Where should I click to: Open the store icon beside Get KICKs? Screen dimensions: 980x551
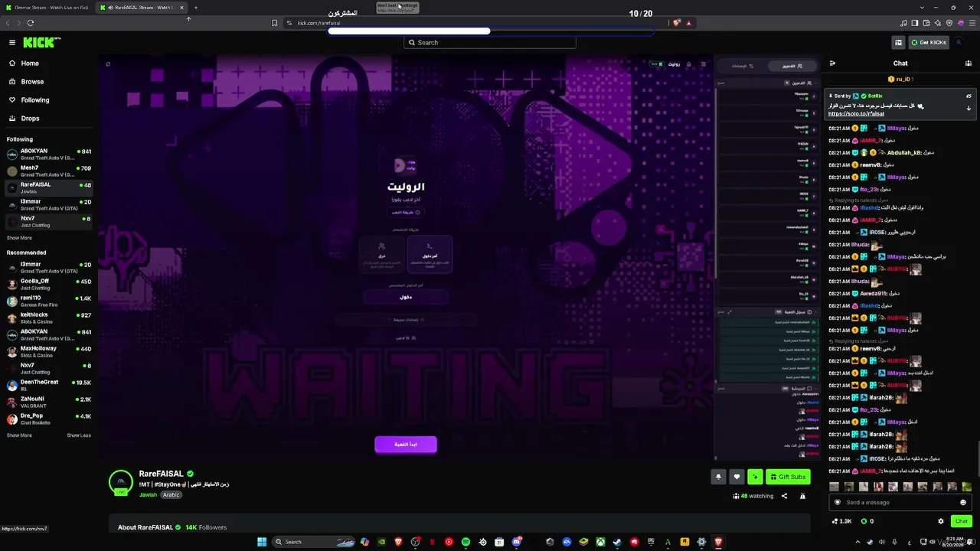(898, 43)
